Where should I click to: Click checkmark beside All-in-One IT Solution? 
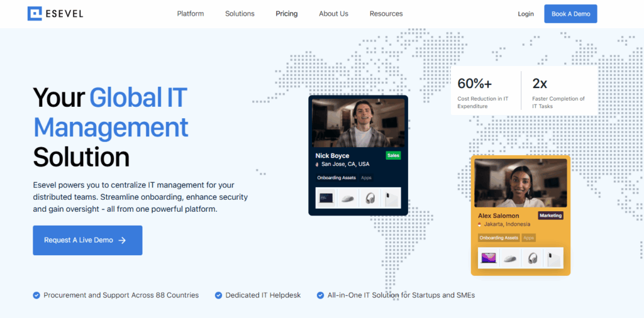click(x=320, y=295)
